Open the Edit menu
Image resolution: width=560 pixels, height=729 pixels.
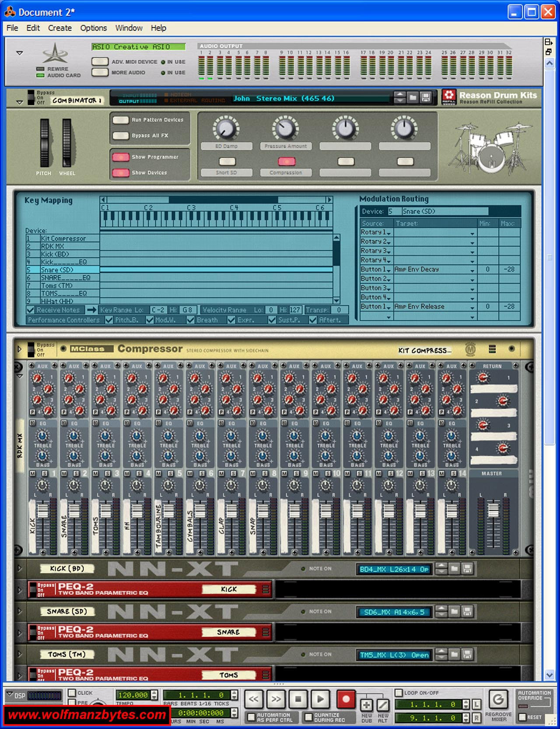[x=33, y=28]
